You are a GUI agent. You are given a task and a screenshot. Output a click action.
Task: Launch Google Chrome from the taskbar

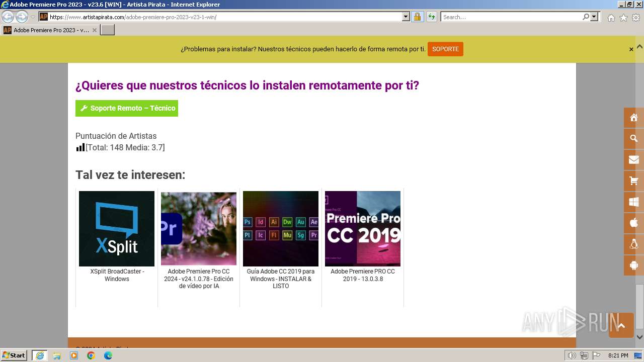pos(91,355)
